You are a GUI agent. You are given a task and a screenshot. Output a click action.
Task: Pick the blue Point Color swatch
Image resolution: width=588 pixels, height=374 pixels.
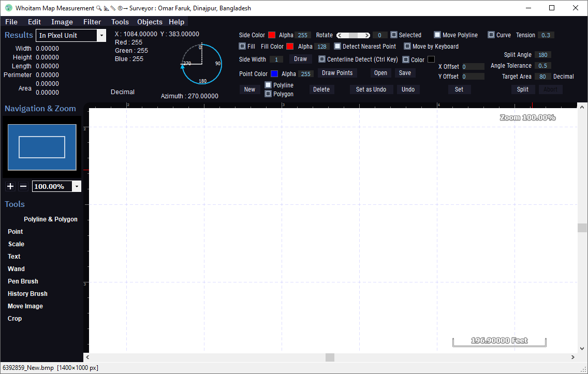[x=274, y=74]
